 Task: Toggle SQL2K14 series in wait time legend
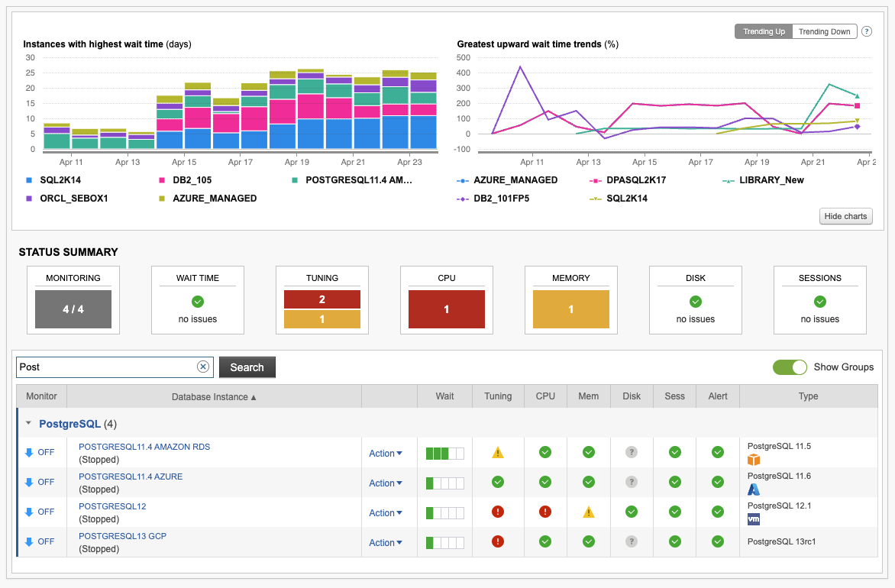coord(53,179)
